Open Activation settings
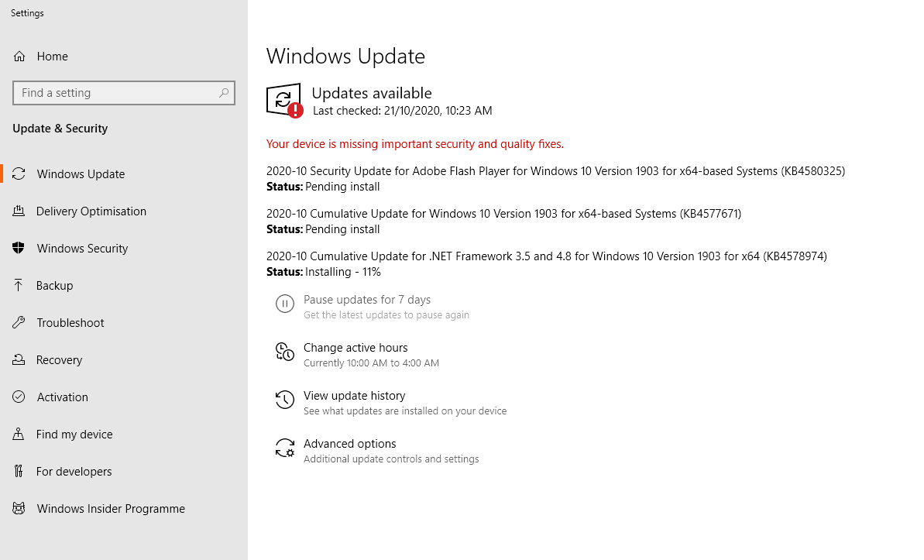The image size is (924, 560). pos(63,397)
